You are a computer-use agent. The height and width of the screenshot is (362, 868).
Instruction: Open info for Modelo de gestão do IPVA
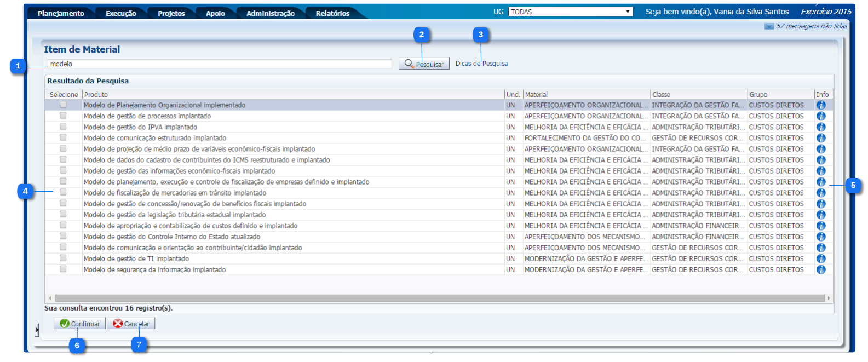(820, 127)
